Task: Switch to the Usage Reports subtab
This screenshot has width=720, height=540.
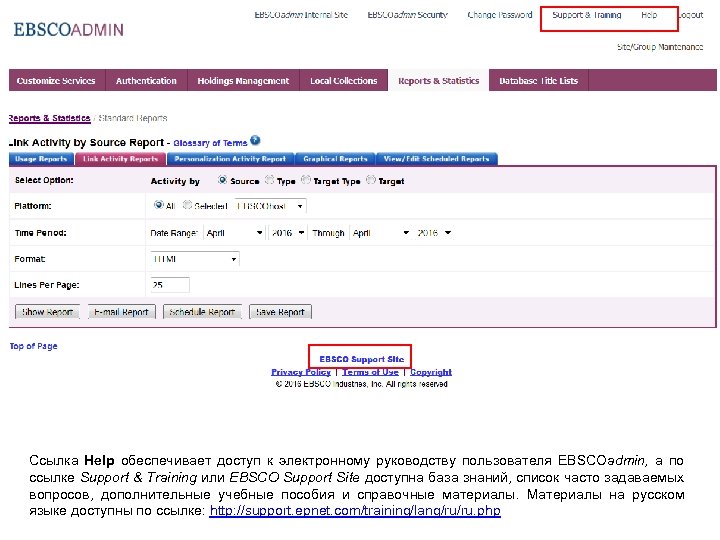Action: (x=41, y=159)
